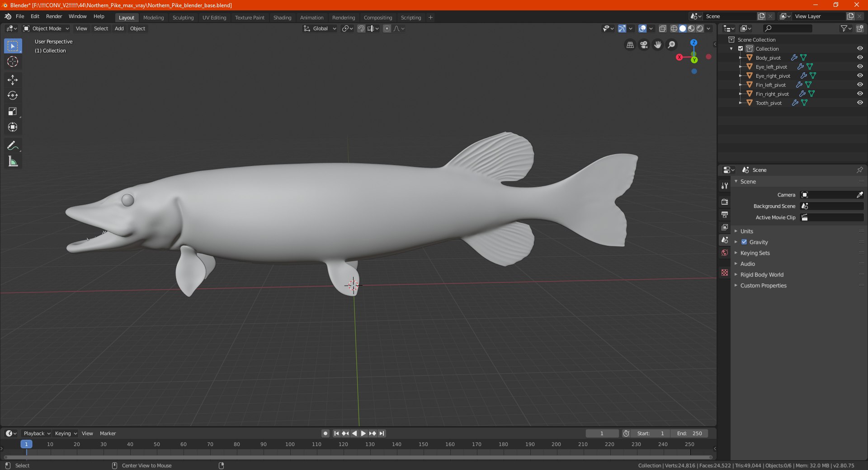Screen dimensions: 868x470
Task: Open the Global transform orientation dropdown
Action: 320,28
